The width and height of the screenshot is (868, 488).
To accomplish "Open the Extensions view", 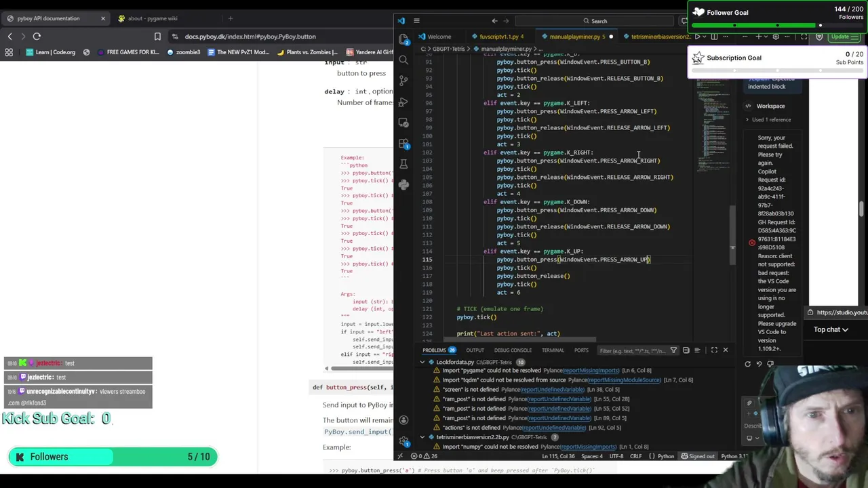I will coord(403,144).
